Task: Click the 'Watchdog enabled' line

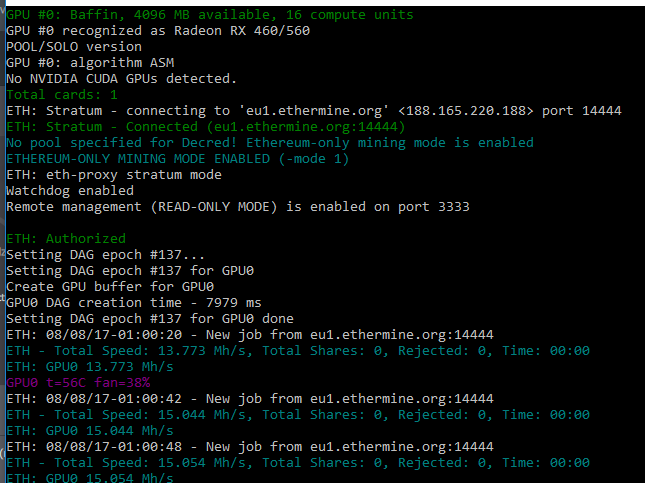Action: click(70, 191)
